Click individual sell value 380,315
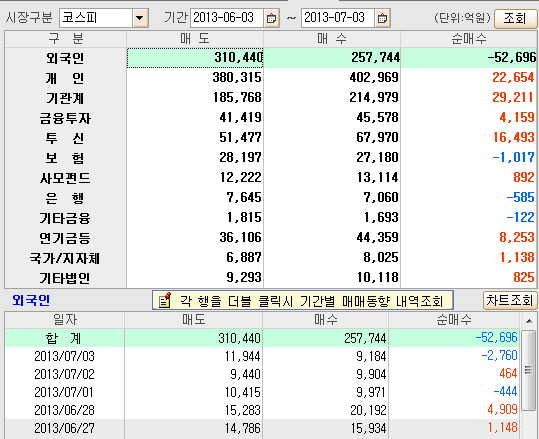The image size is (539, 439). [237, 77]
